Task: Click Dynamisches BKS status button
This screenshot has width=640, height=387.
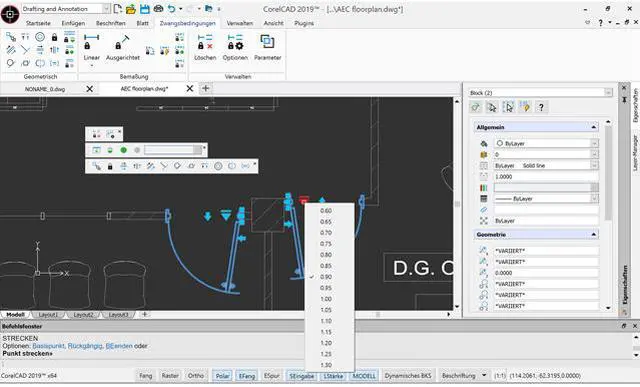Action: (407, 375)
